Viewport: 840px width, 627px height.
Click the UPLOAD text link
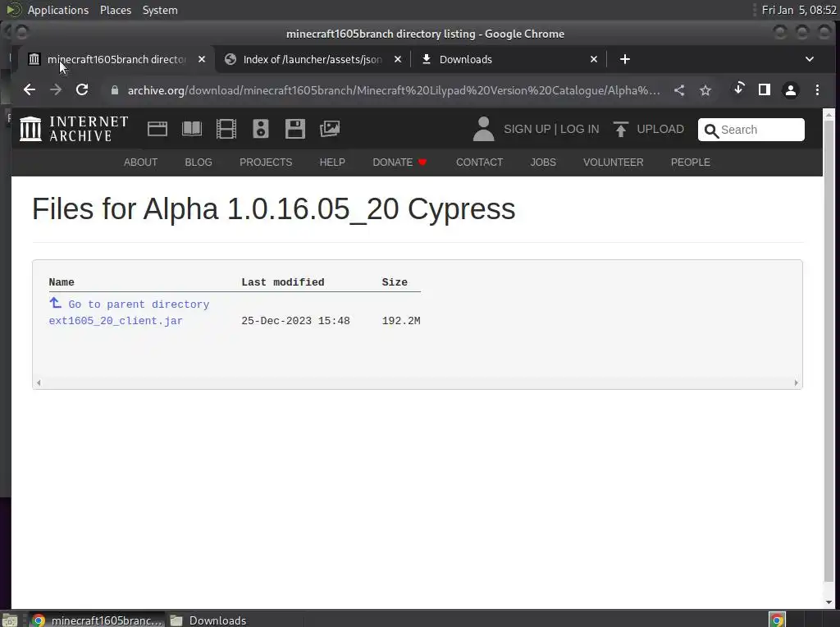point(660,129)
